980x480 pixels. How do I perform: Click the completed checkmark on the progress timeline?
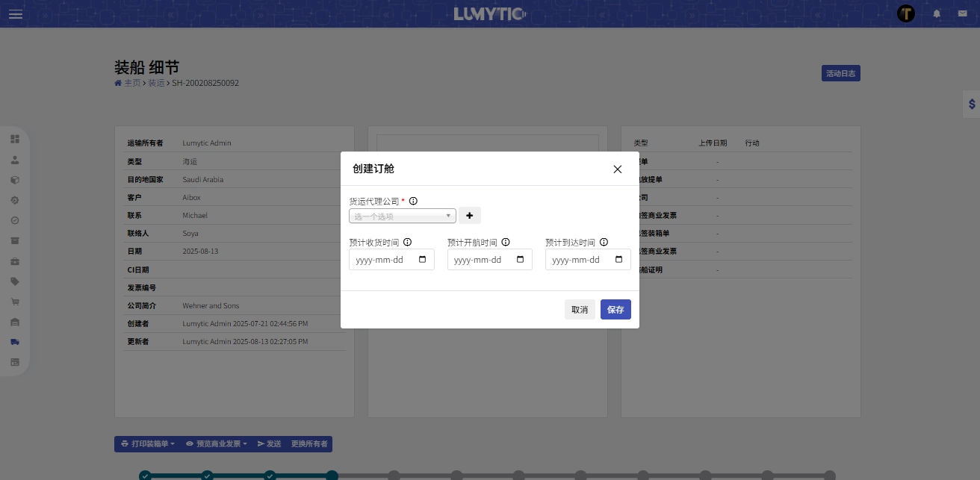pos(146,476)
